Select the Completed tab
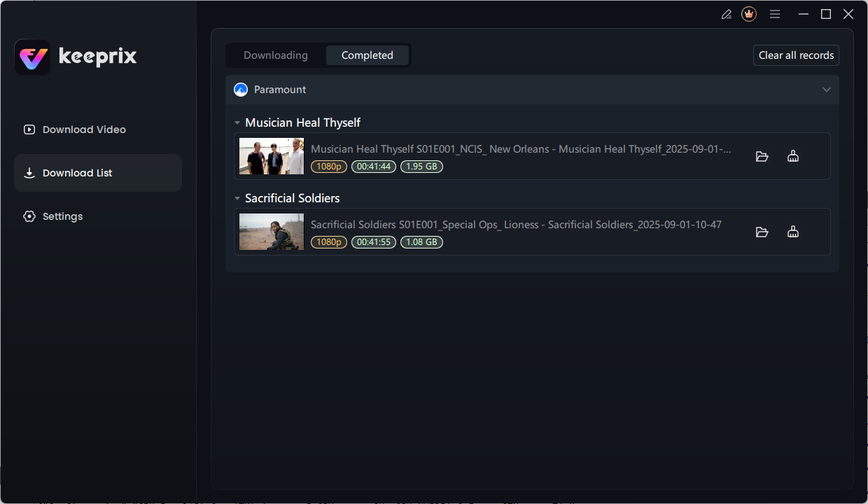Viewport: 868px width, 504px height. 367,55
